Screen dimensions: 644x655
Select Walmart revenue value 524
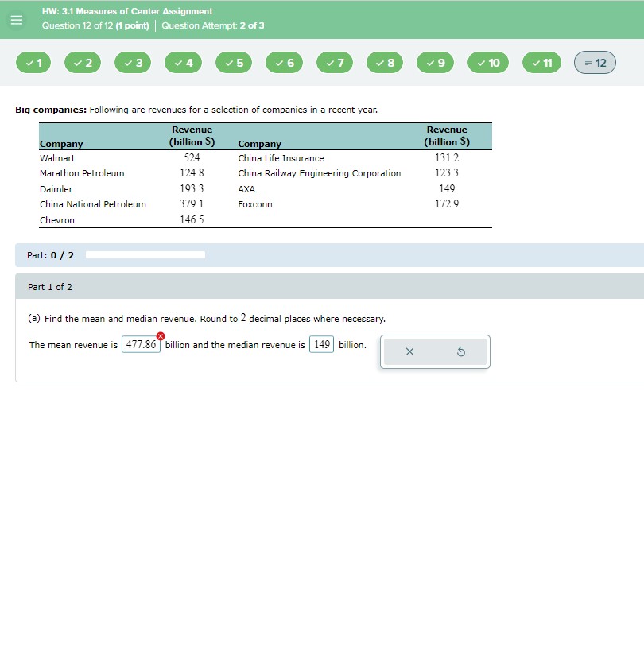coord(192,158)
